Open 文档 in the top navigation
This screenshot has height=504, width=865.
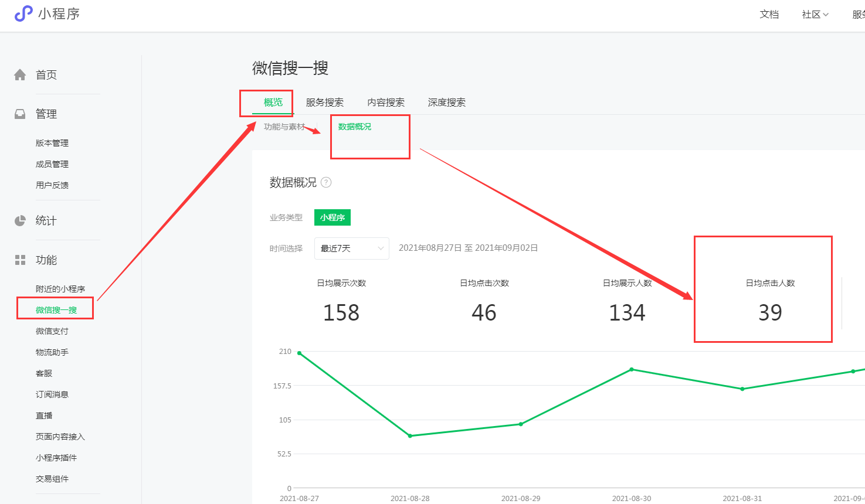tap(769, 15)
